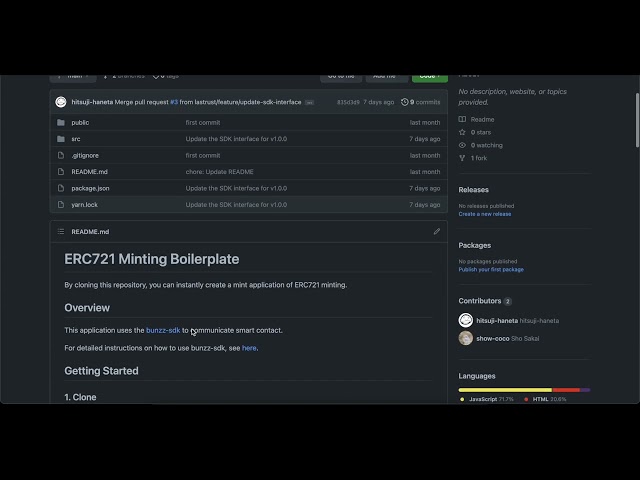640x480 pixels.
Task: Open show-coco contributor profile name
Action: 493,338
